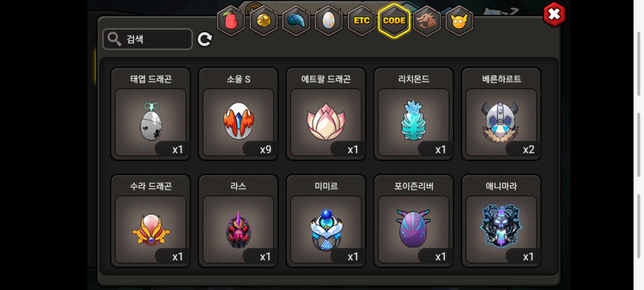Switch to the egg category icon
The width and height of the screenshot is (644, 290).
pyautogui.click(x=329, y=21)
